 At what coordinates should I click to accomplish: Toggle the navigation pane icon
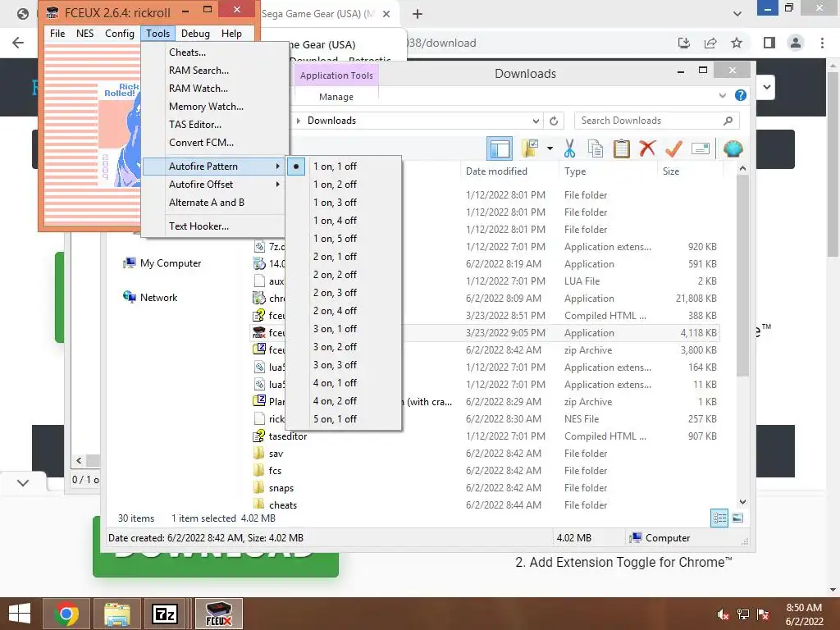point(500,148)
